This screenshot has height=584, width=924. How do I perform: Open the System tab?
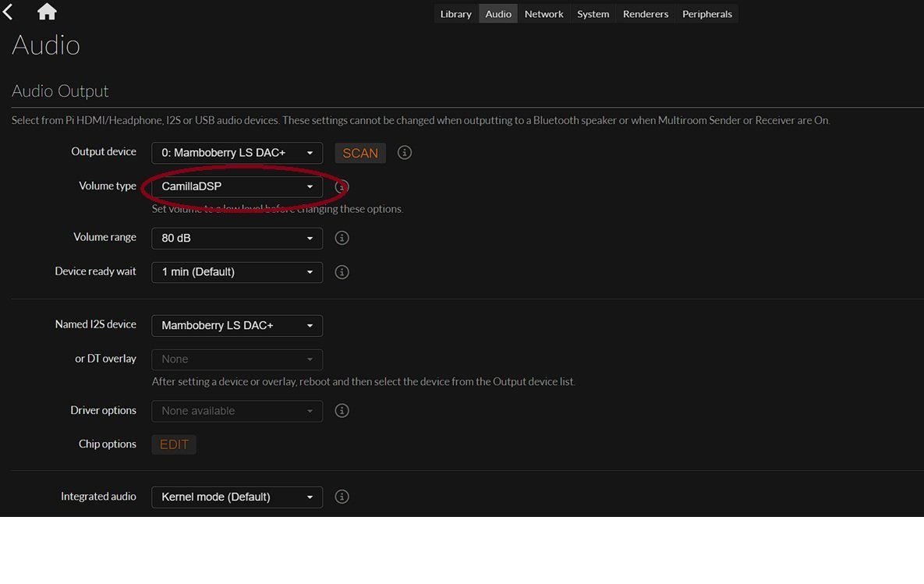pos(593,14)
